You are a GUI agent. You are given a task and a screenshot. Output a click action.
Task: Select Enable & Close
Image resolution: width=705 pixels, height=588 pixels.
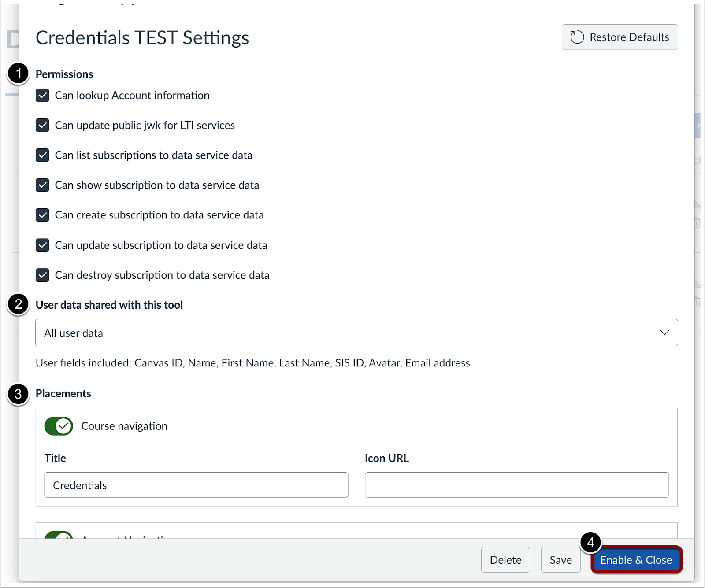(636, 560)
